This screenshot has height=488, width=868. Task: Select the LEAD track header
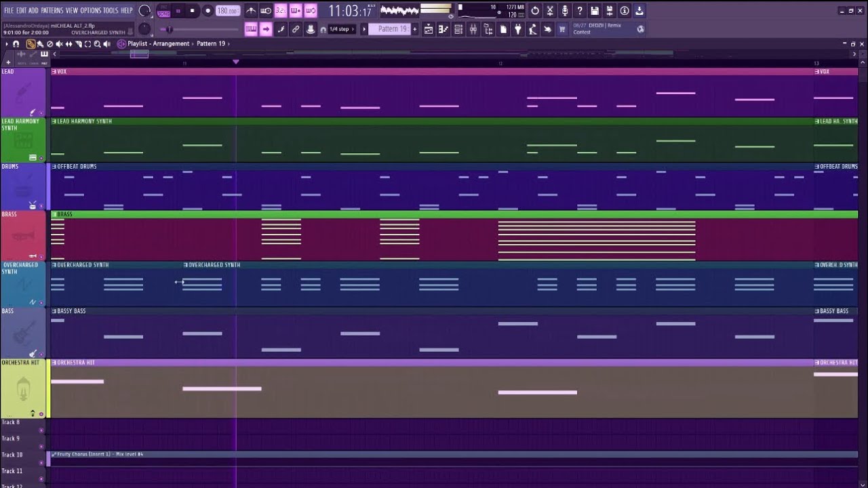point(23,93)
